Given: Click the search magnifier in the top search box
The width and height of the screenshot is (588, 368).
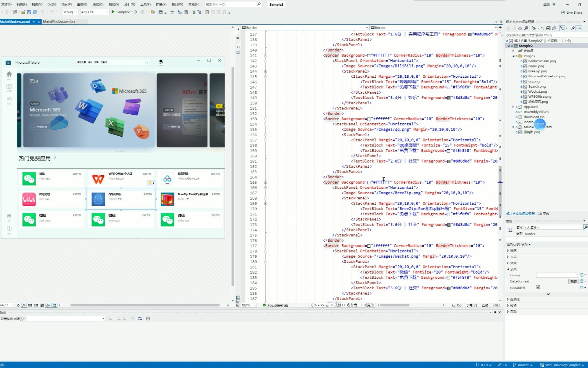Looking at the screenshot, I should [259, 4].
